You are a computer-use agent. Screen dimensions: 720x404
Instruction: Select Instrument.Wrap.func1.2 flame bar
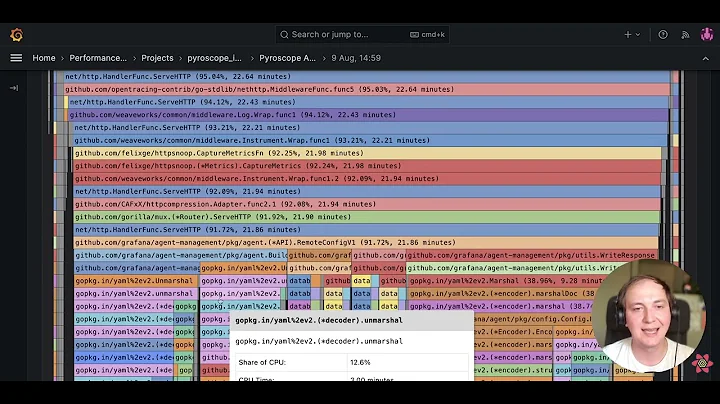coord(367,179)
